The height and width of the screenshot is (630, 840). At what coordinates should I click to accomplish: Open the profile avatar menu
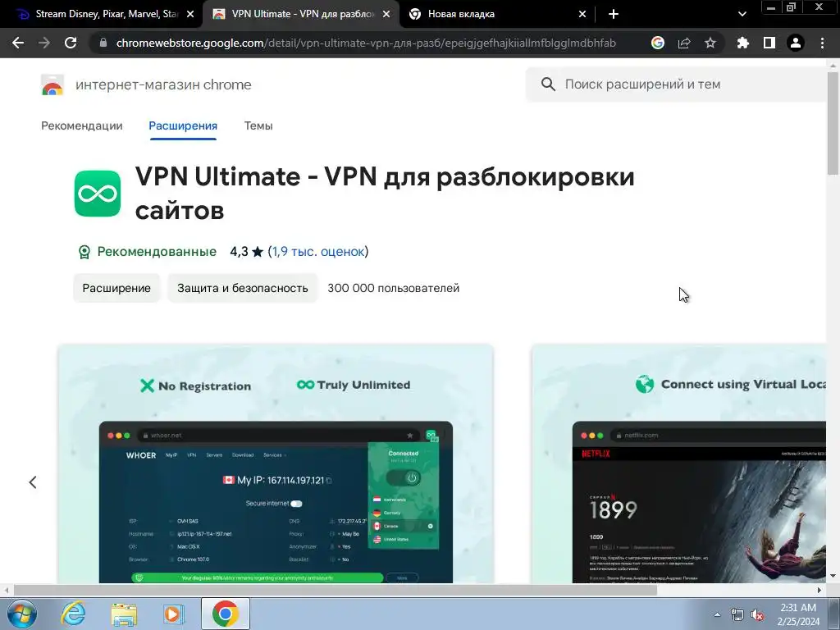(x=796, y=43)
